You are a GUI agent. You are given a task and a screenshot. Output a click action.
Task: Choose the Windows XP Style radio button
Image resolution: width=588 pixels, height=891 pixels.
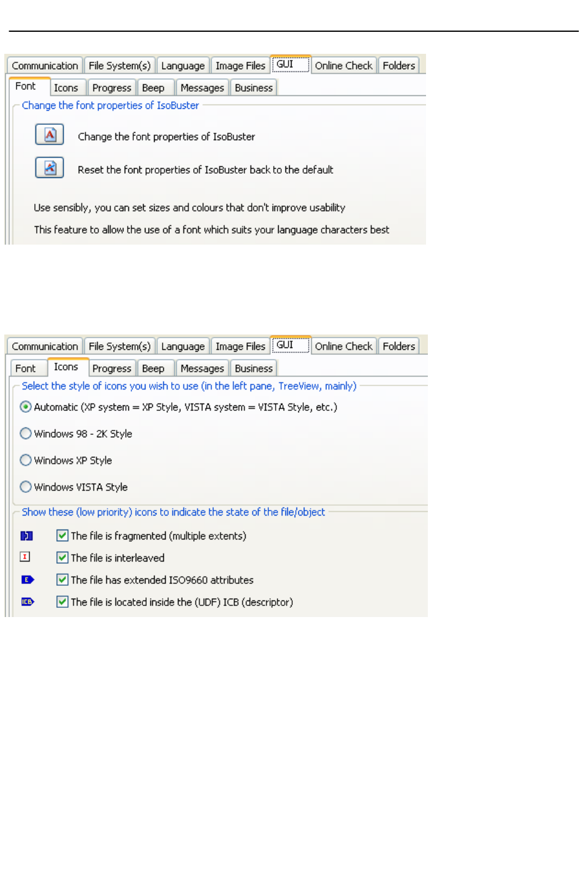pyautogui.click(x=26, y=460)
